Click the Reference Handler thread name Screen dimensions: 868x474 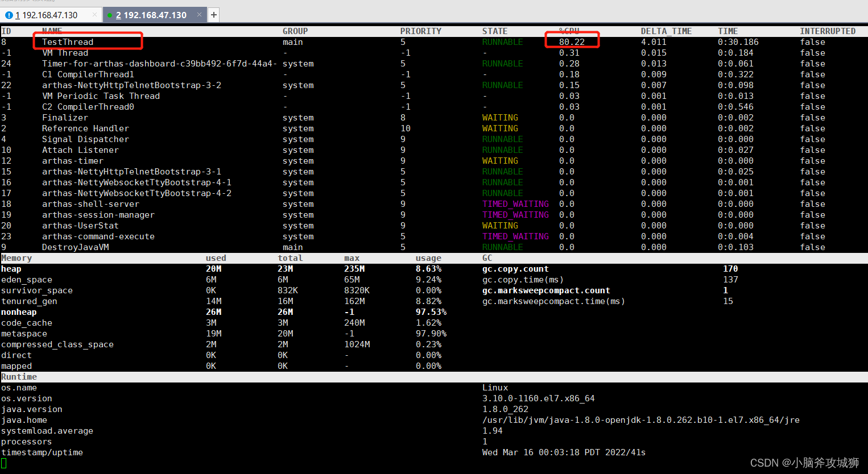pos(86,128)
